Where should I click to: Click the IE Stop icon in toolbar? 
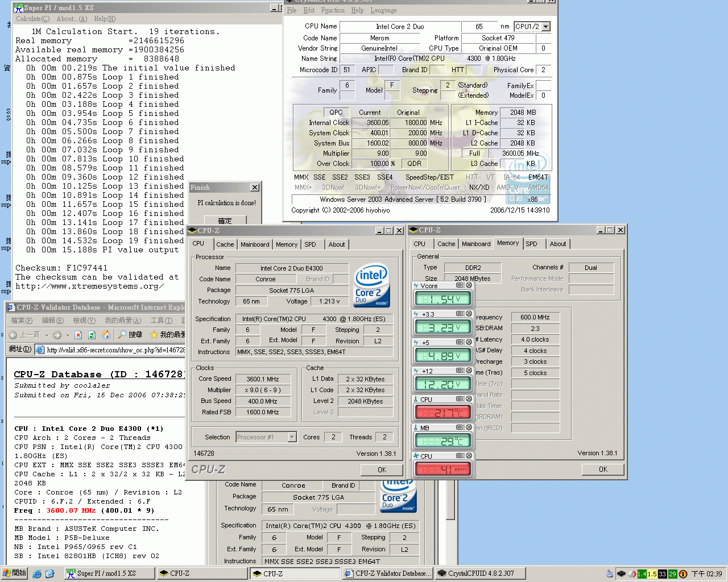point(78,335)
